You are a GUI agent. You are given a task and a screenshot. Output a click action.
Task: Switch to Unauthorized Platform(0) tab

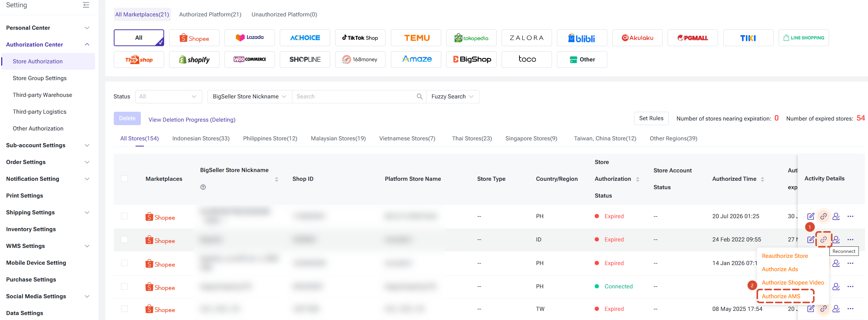(x=284, y=14)
